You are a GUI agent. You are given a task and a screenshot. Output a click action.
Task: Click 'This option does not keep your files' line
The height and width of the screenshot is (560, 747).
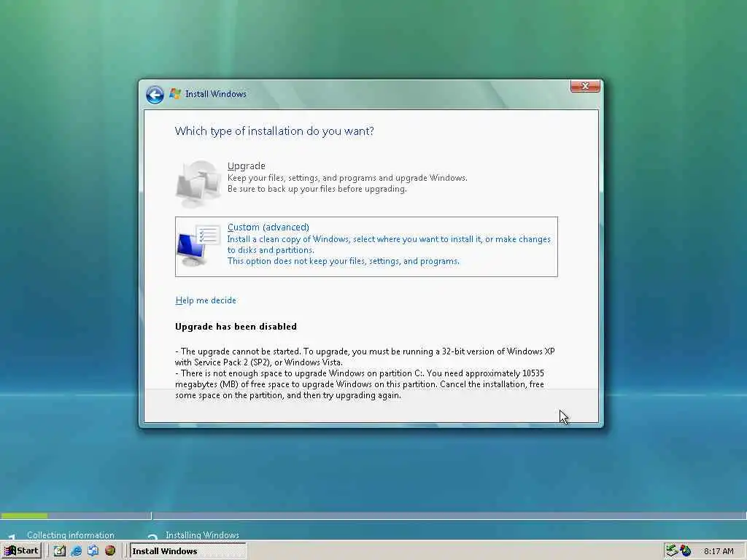pyautogui.click(x=344, y=261)
